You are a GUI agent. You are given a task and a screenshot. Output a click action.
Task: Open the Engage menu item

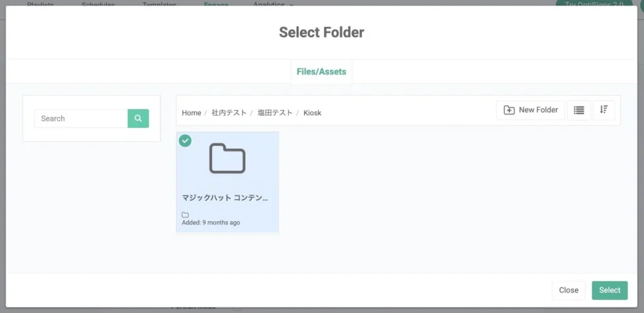(216, 4)
